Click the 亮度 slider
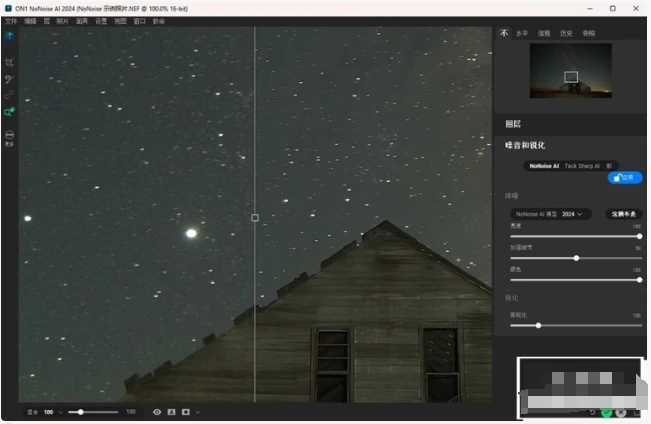 point(576,236)
